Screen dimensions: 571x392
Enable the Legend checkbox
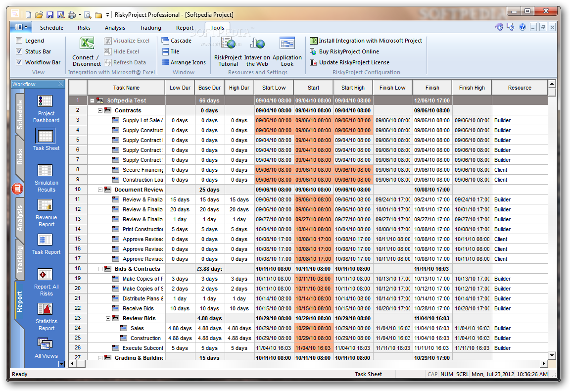pos(19,41)
